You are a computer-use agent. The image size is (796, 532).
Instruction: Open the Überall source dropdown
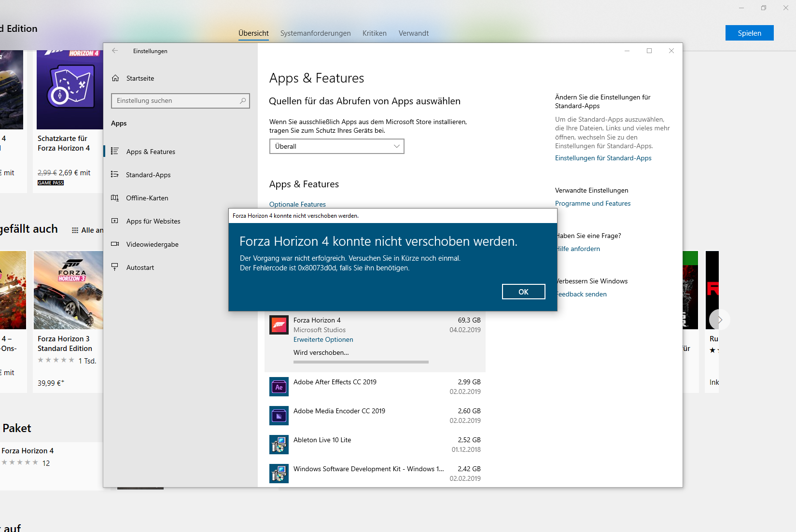coord(336,146)
